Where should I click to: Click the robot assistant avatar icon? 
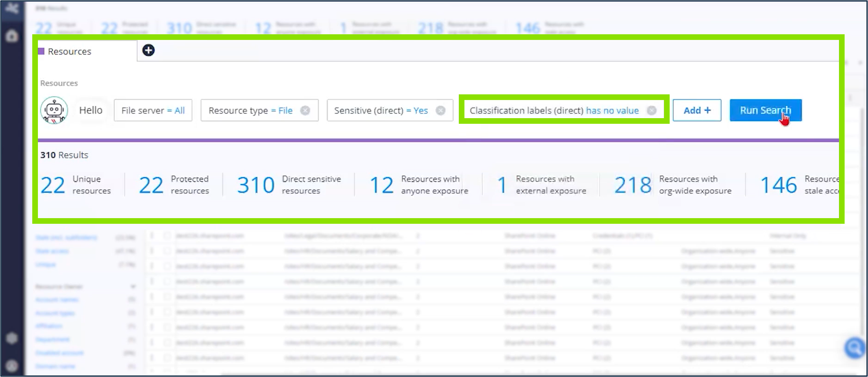point(54,110)
